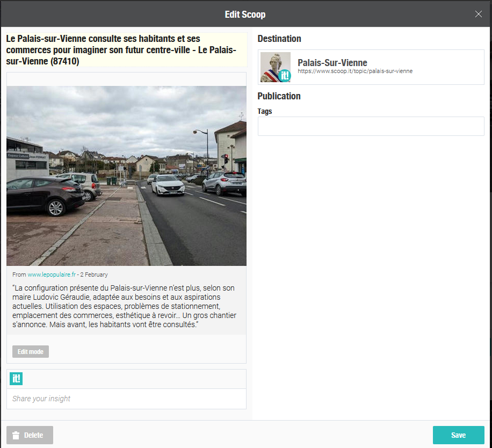Open the www.lepopulaire.fr source link
This screenshot has width=492, height=448.
click(52, 274)
